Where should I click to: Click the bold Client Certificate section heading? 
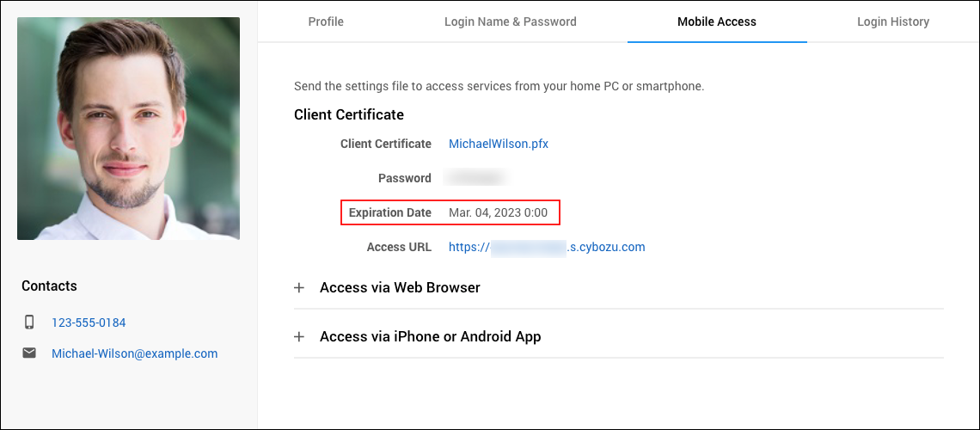tap(348, 114)
